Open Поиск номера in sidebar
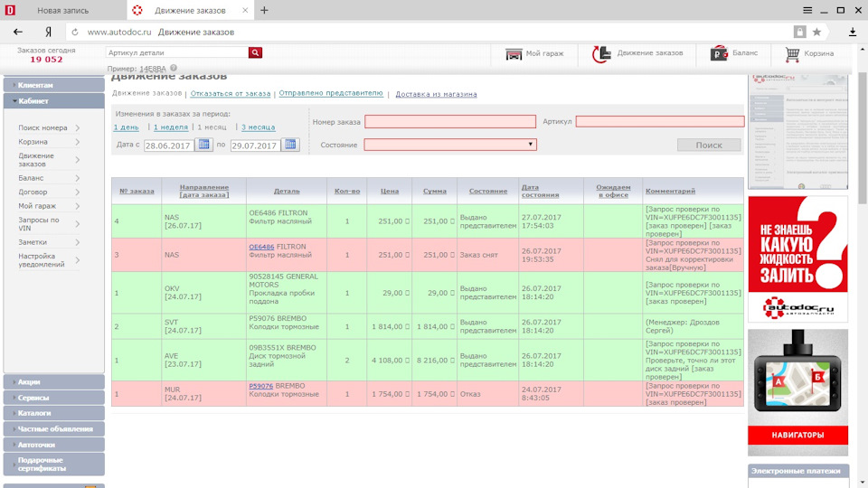The width and height of the screenshot is (868, 488). (x=42, y=127)
